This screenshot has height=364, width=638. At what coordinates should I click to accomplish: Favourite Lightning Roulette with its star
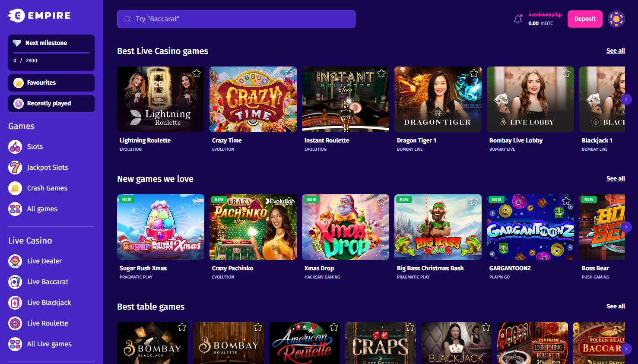[197, 73]
